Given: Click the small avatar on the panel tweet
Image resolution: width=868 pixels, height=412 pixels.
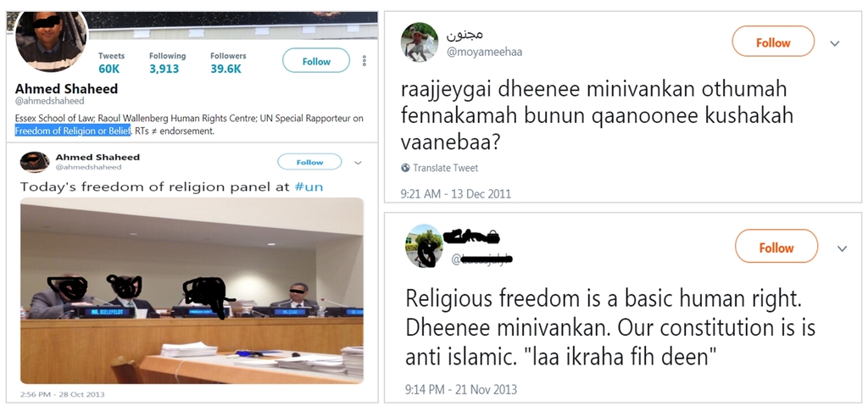Looking at the screenshot, I should point(35,162).
